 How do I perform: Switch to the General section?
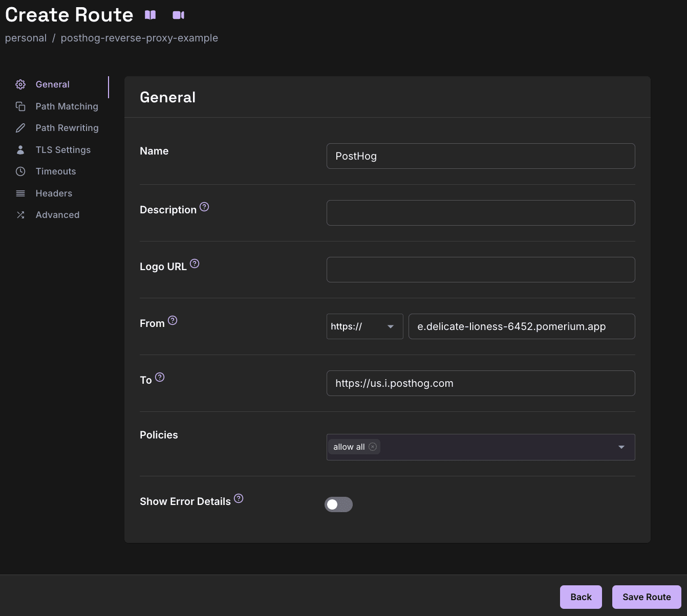point(53,84)
